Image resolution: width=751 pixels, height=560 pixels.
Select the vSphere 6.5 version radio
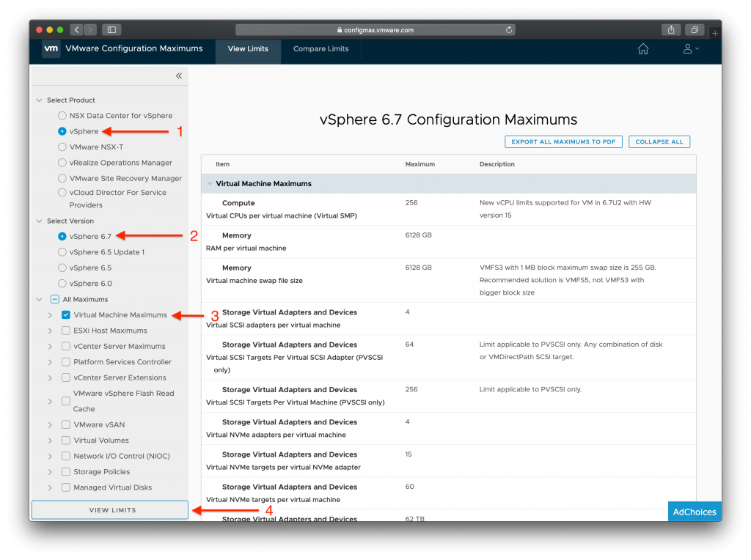62,268
